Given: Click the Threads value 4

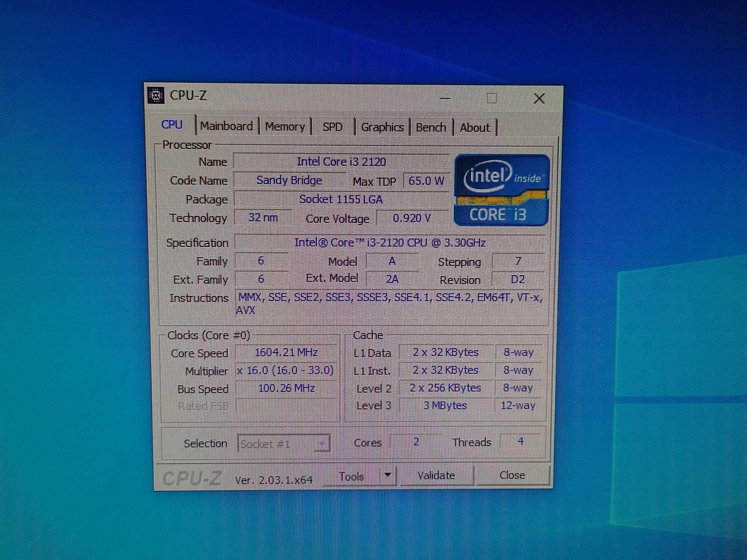Looking at the screenshot, I should [520, 442].
